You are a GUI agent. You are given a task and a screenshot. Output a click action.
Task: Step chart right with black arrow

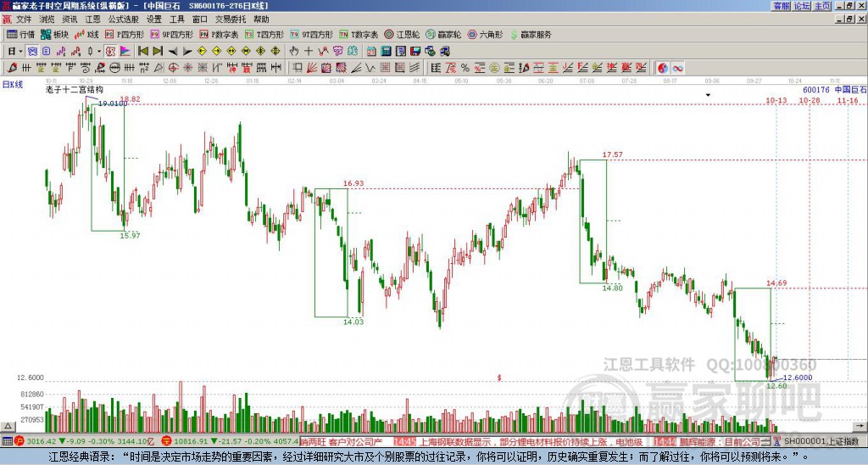click(x=187, y=52)
